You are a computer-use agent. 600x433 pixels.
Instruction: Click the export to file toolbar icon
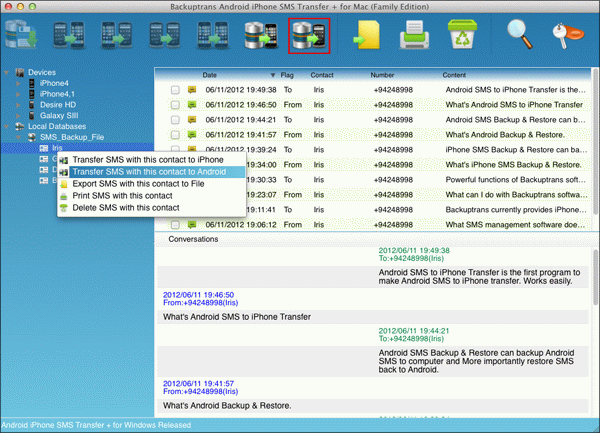point(366,36)
